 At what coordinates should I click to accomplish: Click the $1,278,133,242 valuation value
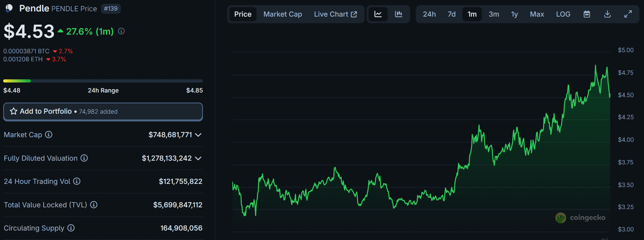(167, 158)
